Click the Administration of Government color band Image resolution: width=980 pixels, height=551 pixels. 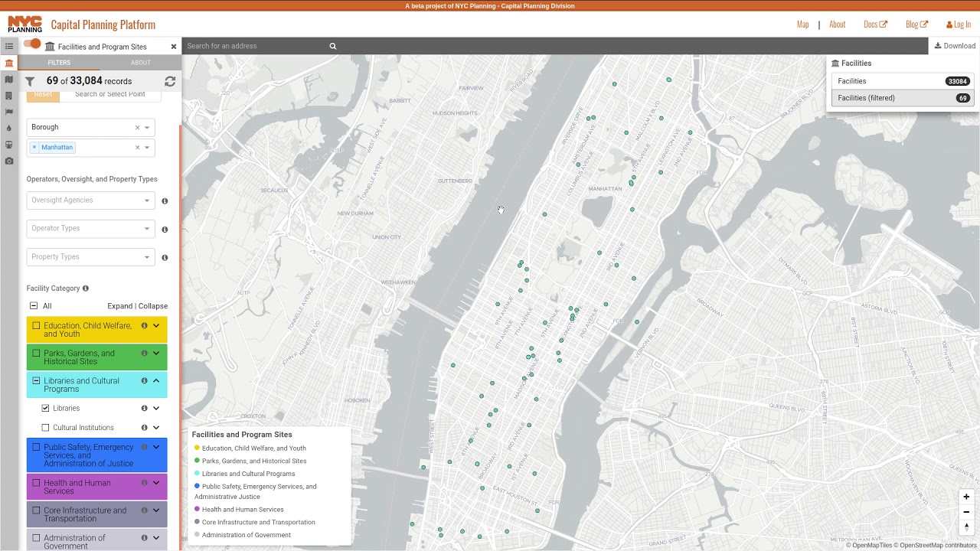click(x=96, y=540)
